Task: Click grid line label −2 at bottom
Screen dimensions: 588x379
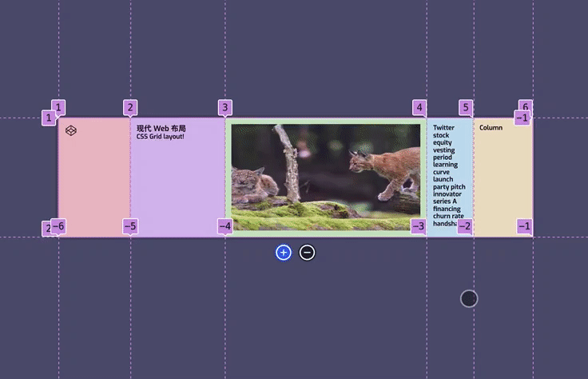Action: [465, 226]
